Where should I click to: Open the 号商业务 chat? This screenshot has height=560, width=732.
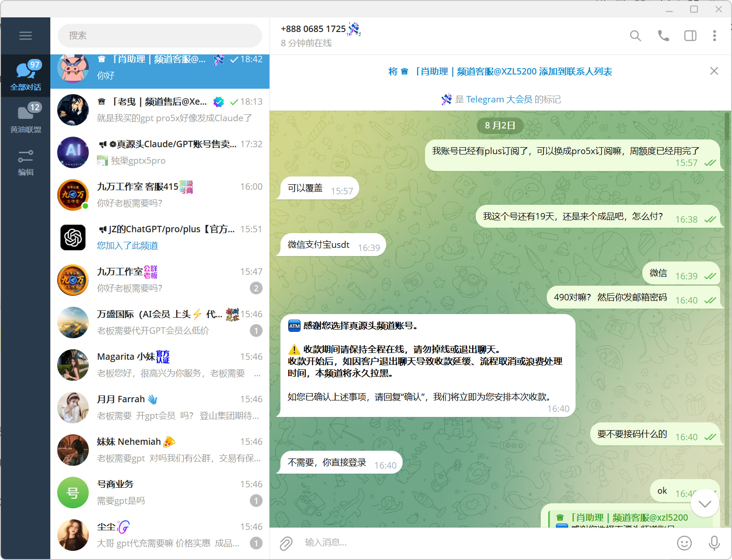(x=160, y=492)
